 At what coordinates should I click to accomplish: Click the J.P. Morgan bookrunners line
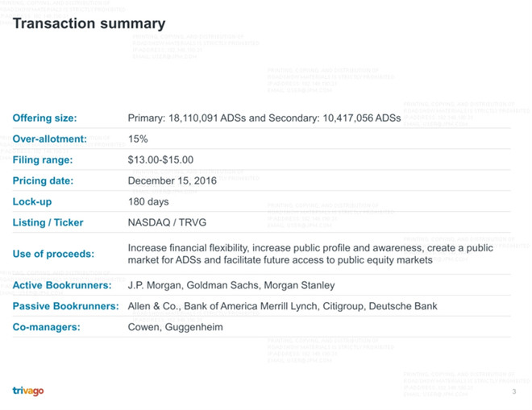click(x=231, y=285)
